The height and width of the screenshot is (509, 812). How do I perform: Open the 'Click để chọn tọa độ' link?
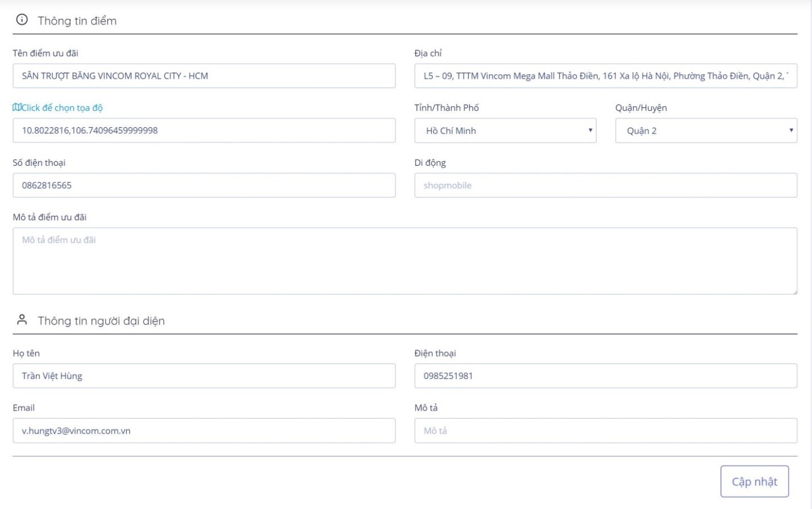coord(62,108)
